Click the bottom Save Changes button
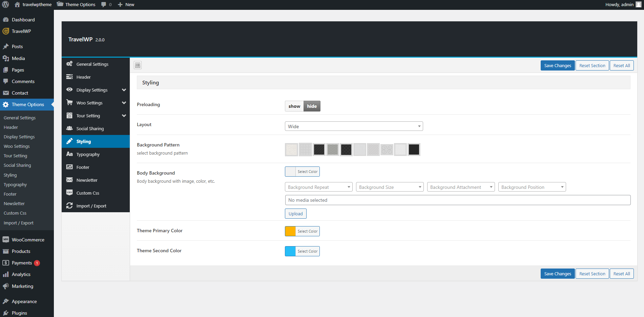 tap(558, 274)
